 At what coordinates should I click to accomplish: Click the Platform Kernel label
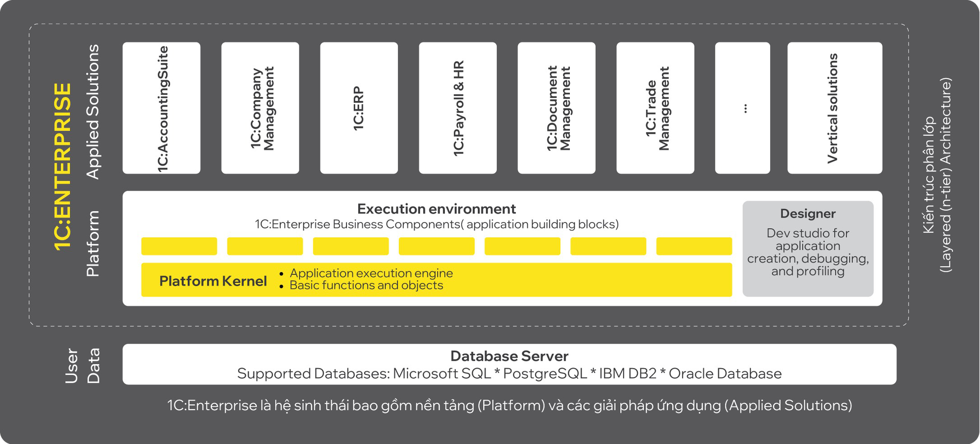(x=213, y=281)
